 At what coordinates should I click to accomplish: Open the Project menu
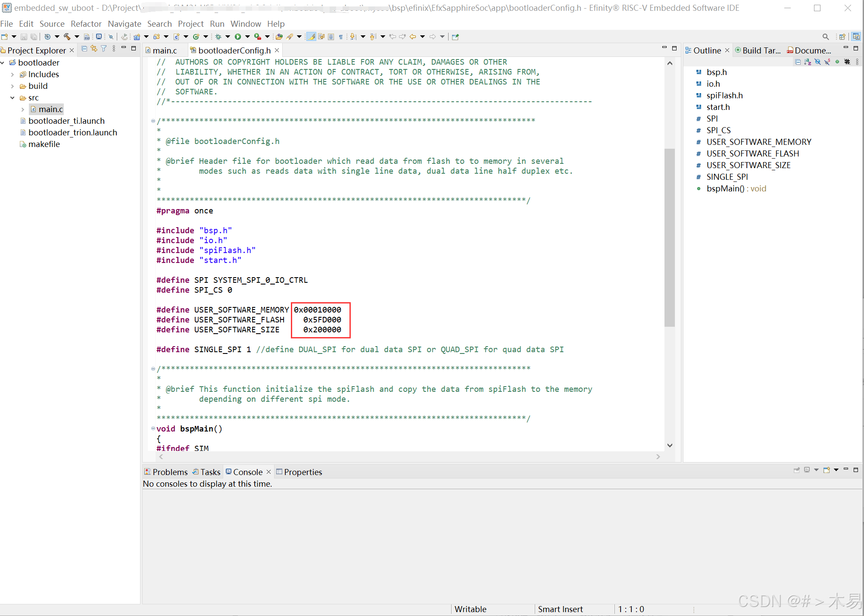click(190, 24)
